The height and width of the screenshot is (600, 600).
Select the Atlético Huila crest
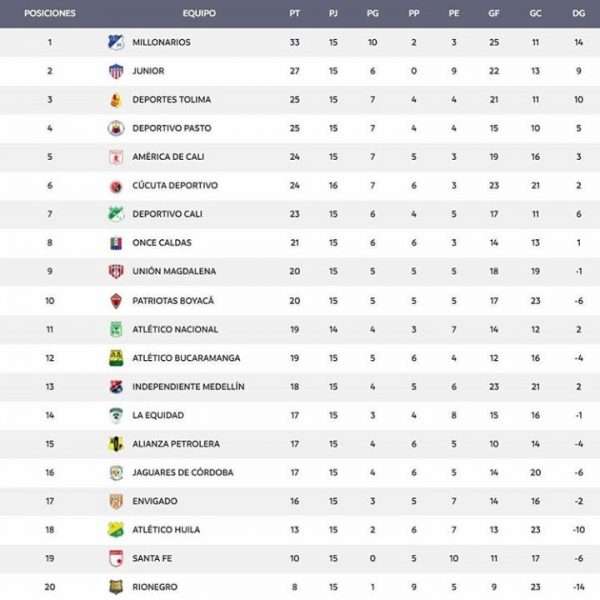click(x=116, y=530)
